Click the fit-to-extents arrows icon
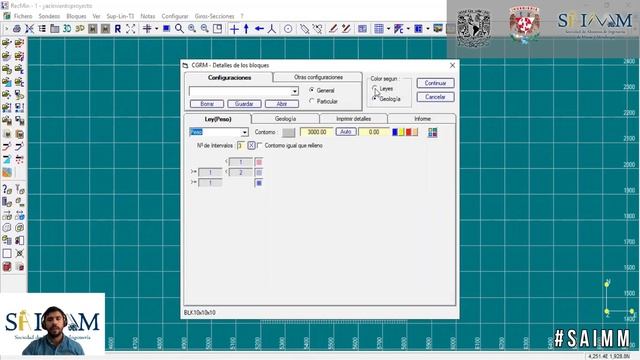 (x=130, y=29)
